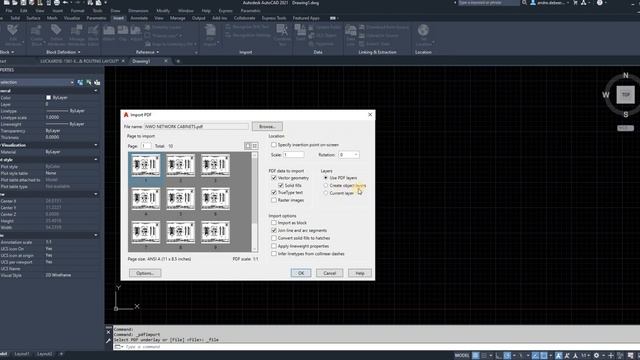Select PDF page 9 thumbnail
Image resolution: width=640 pixels, height=360 pixels.
tap(215, 232)
